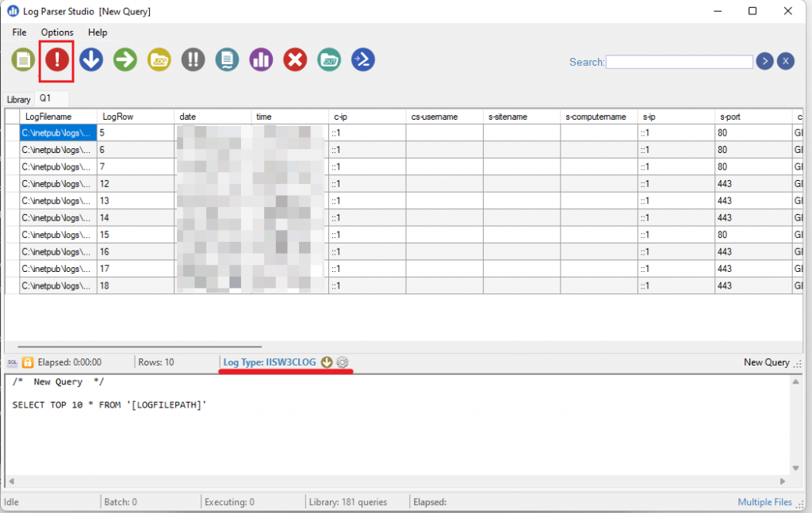Click the cs-username column header

(x=444, y=117)
